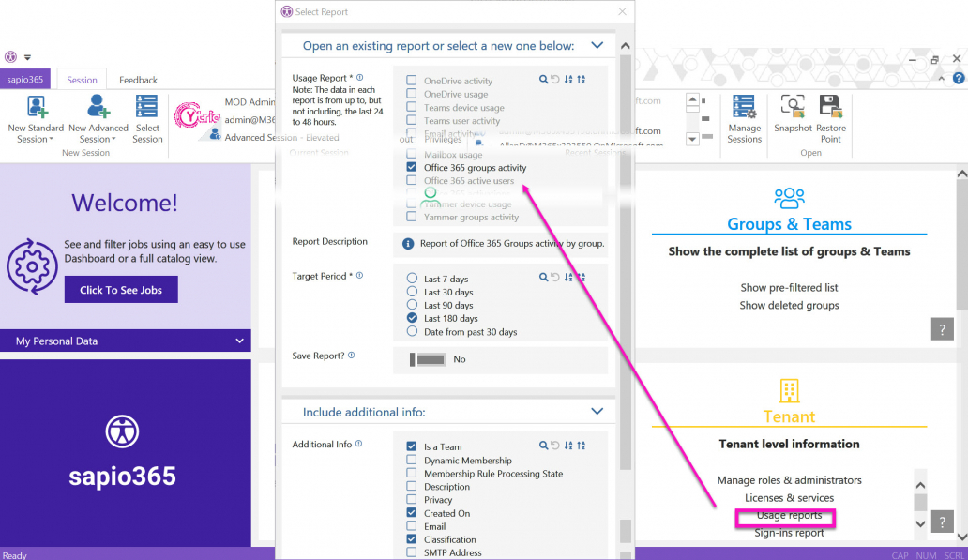
Task: Click the search icon in Usage Report list
Action: coord(543,79)
